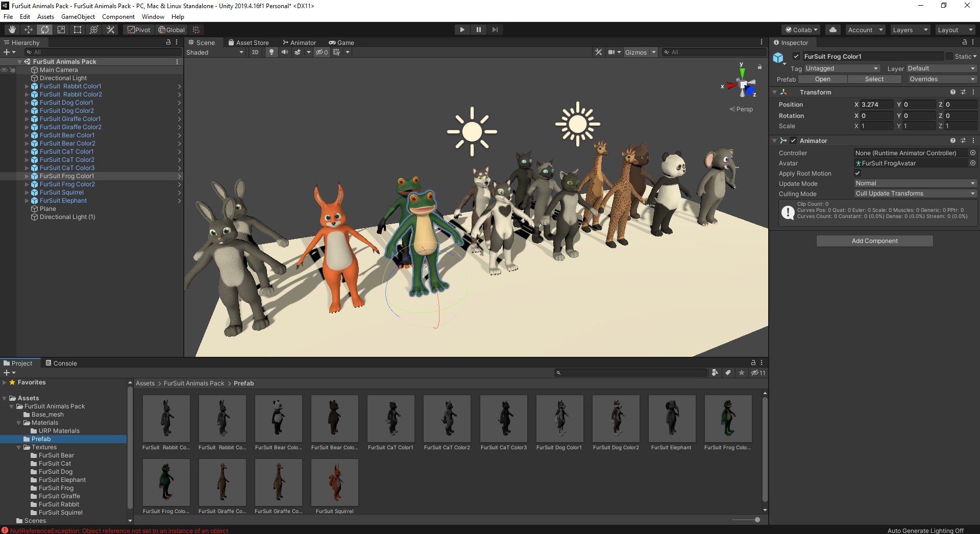Select the Hand tool in toolbar
This screenshot has width=980, height=534.
(x=12, y=30)
